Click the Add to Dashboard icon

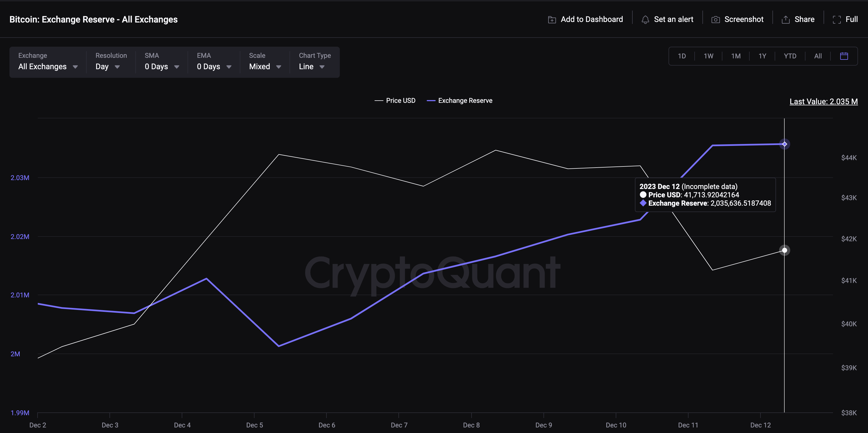[552, 19]
